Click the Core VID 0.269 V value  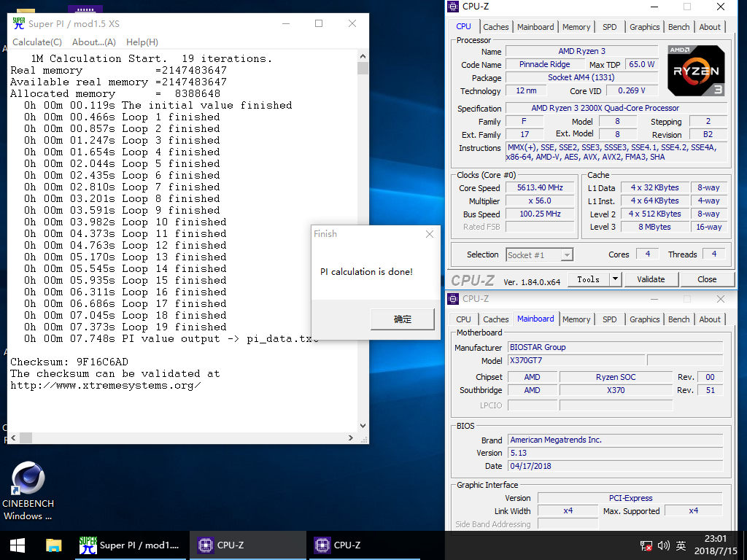point(632,90)
